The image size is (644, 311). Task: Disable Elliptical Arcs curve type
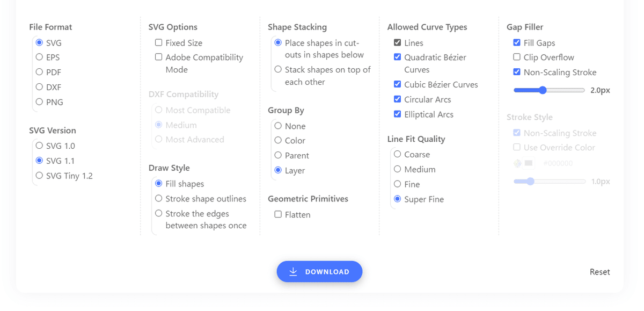(398, 114)
